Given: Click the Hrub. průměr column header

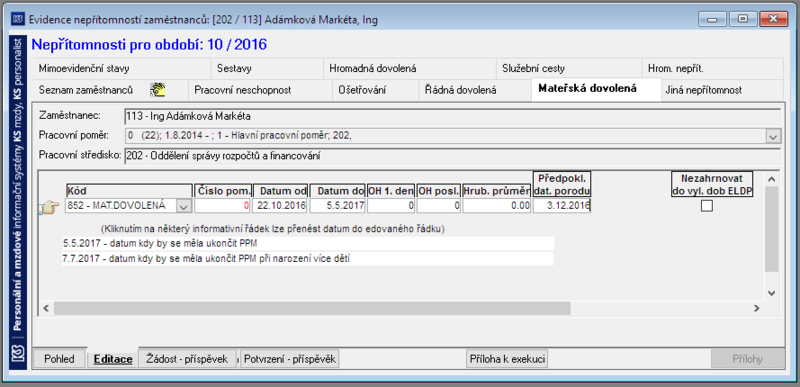Looking at the screenshot, I should tap(497, 191).
